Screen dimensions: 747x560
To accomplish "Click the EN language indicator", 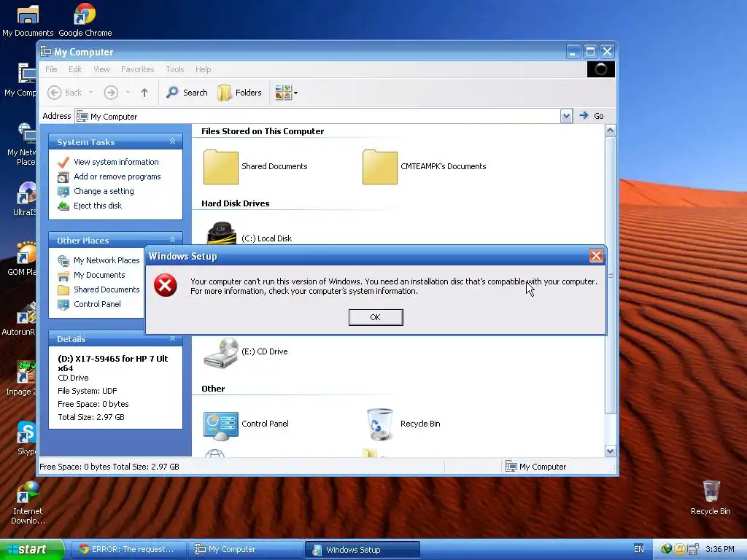I will click(x=638, y=549).
